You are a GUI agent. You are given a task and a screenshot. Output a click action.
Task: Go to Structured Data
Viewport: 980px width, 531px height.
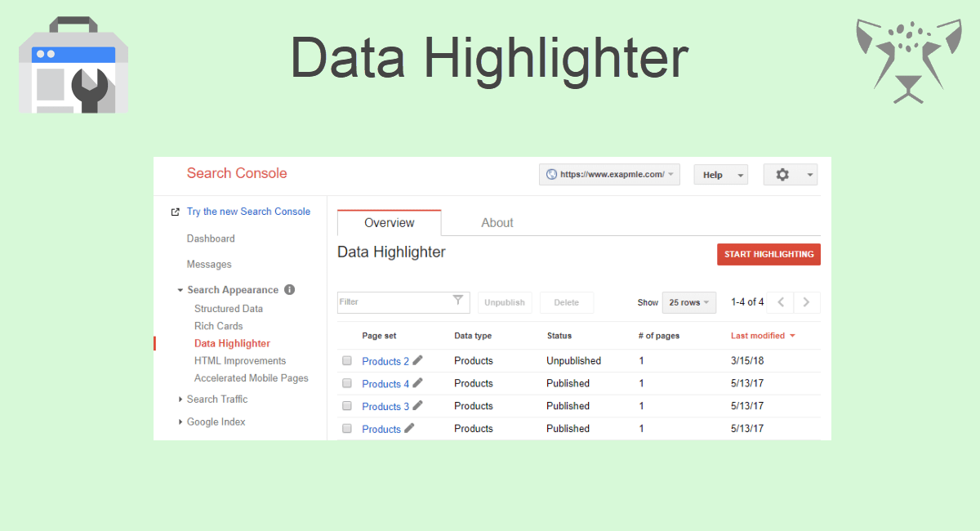(x=229, y=309)
